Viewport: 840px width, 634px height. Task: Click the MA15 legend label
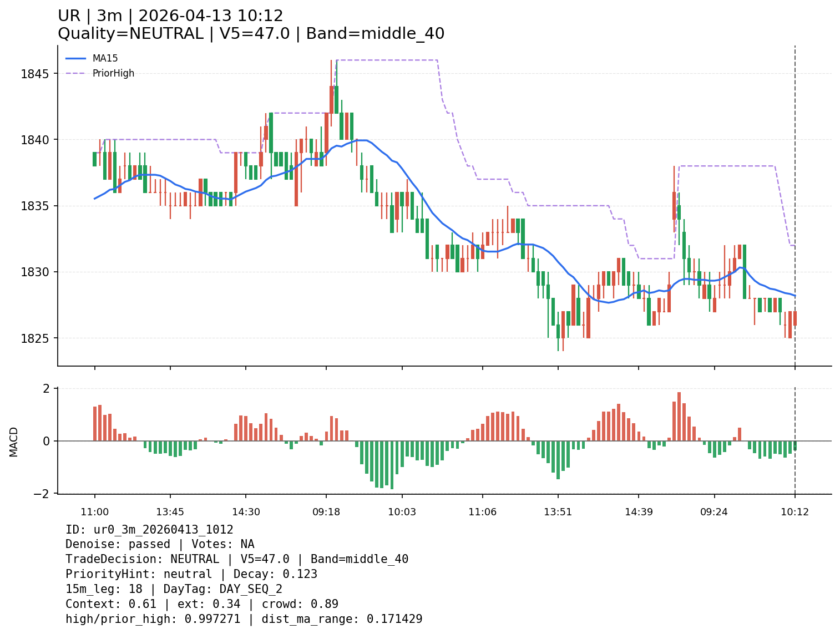(105, 58)
